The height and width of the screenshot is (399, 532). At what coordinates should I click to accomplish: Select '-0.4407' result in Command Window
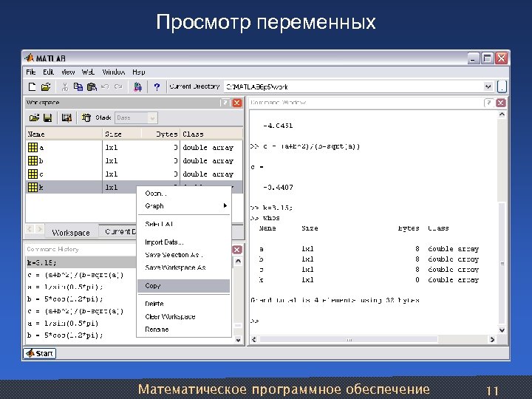tap(278, 187)
